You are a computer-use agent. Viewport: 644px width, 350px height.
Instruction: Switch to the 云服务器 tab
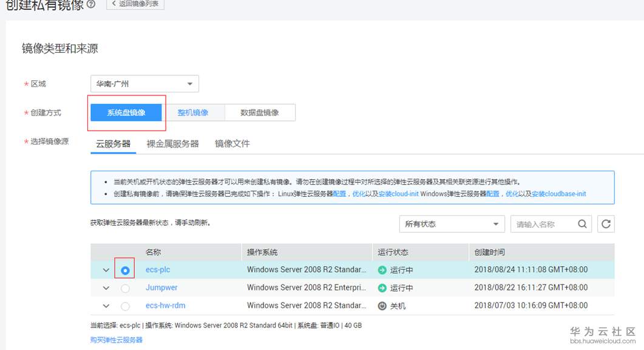pyautogui.click(x=113, y=143)
